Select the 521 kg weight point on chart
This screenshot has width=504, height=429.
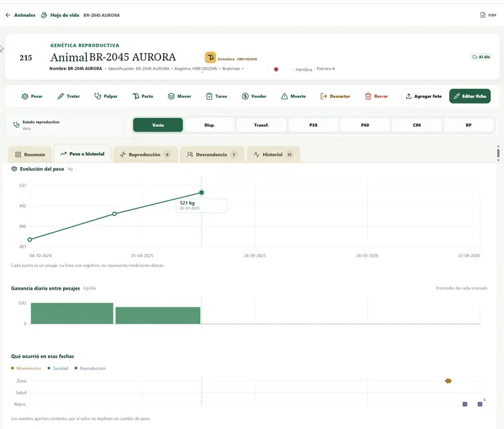pos(202,193)
